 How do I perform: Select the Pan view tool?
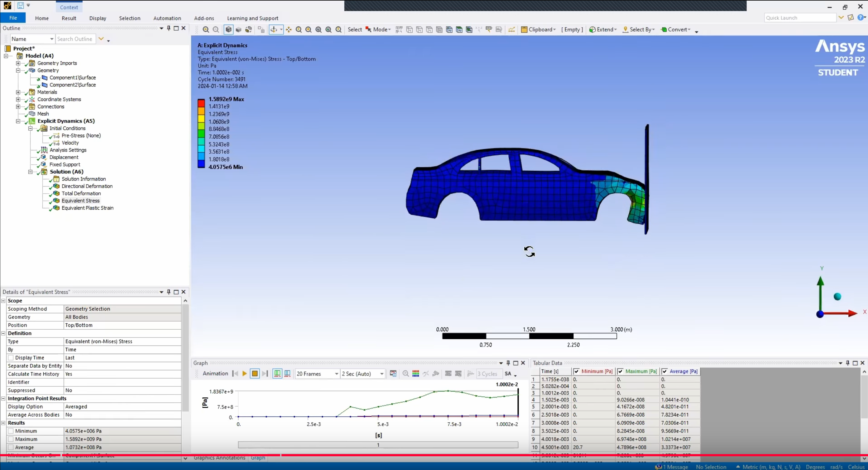pos(289,30)
